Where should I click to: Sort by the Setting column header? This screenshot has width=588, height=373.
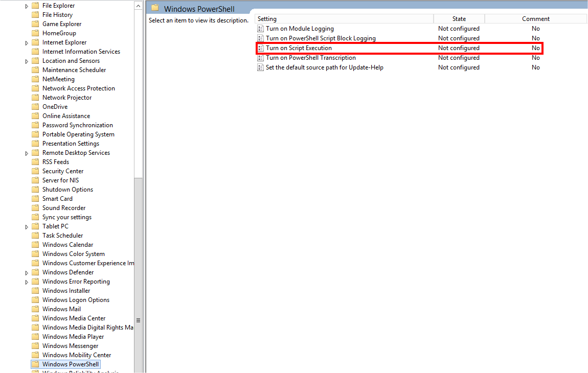tap(344, 19)
